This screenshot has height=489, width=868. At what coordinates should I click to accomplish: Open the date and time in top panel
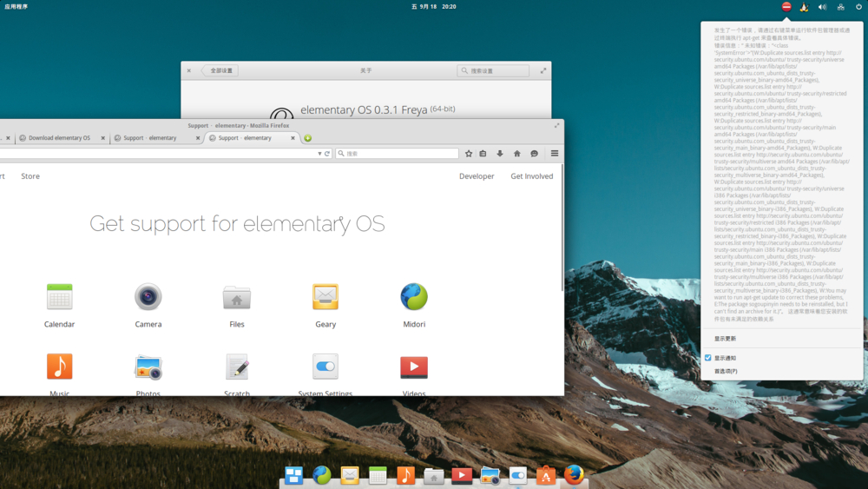pos(434,7)
